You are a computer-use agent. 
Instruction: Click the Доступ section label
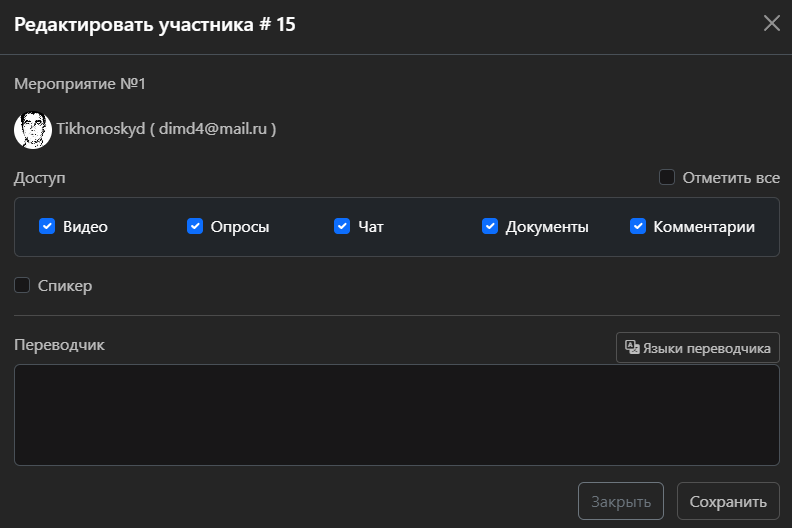40,178
